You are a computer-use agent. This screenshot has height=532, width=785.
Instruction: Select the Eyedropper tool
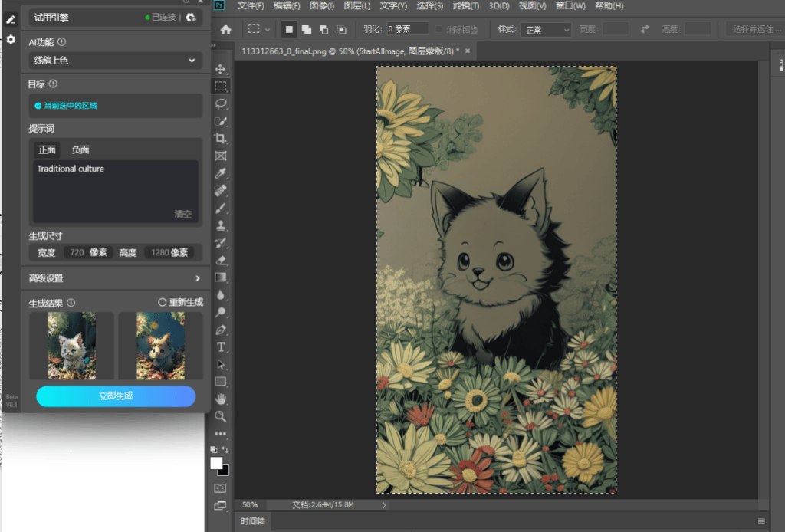point(220,173)
